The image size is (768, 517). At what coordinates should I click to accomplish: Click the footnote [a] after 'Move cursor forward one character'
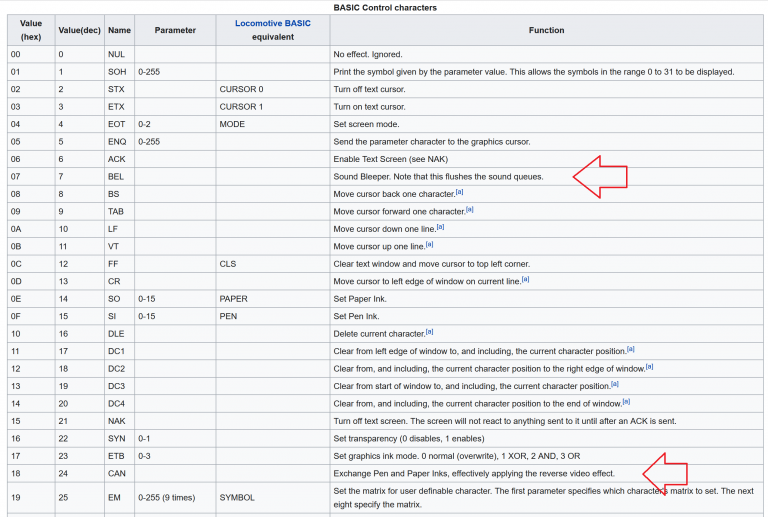469,210
